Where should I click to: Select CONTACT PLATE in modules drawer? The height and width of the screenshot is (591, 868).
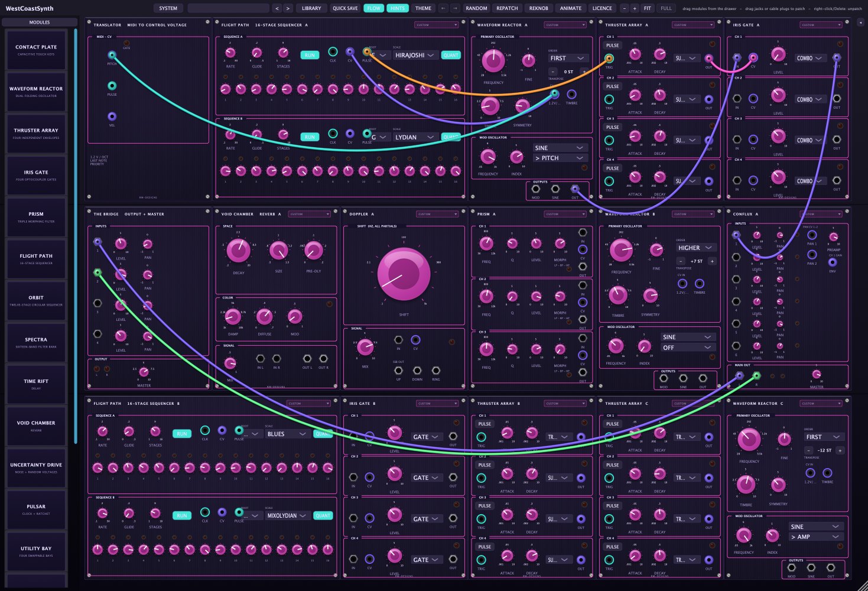36,50
